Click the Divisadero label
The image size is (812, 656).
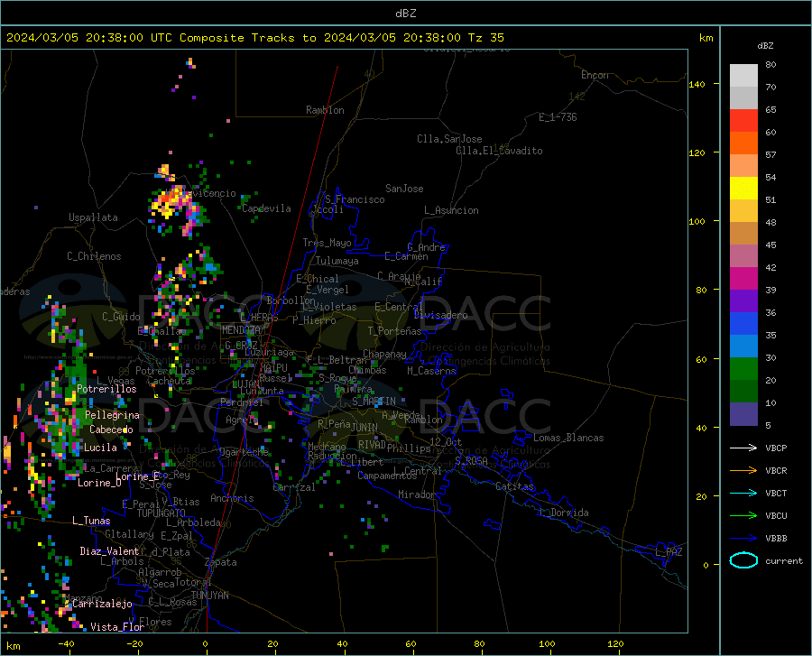440,315
